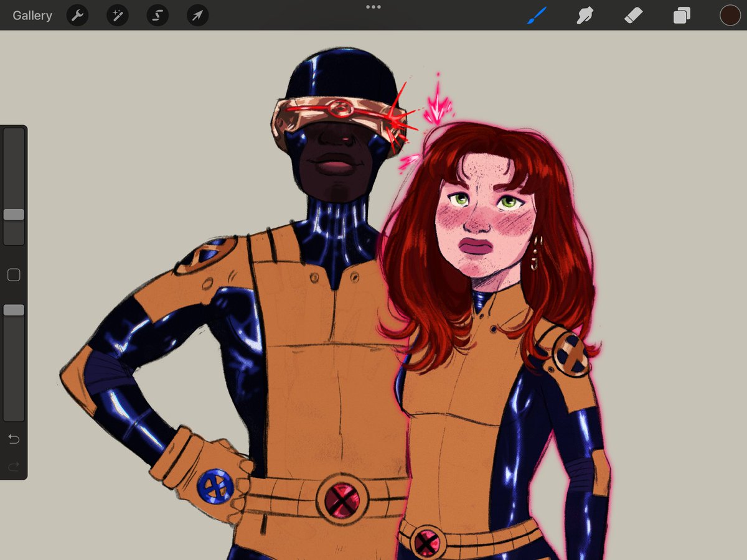Image resolution: width=747 pixels, height=560 pixels.
Task: Open the Layers panel
Action: (x=682, y=16)
